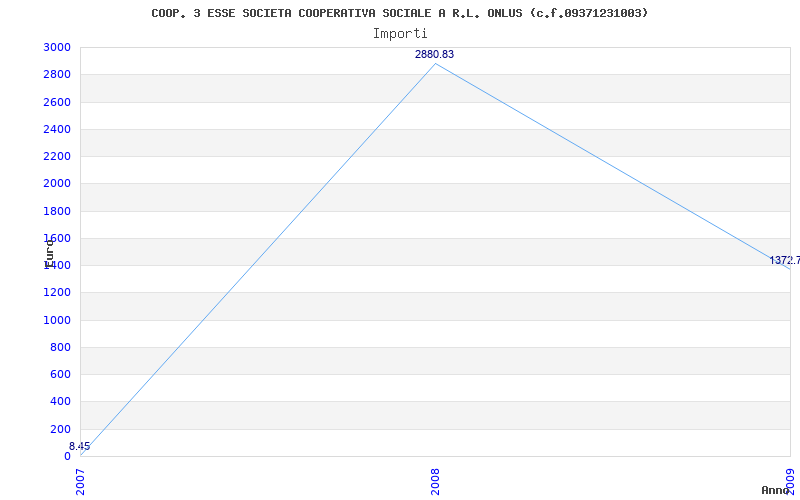
Task: Click the 200 y-axis tick label
Action: pyautogui.click(x=60, y=429)
